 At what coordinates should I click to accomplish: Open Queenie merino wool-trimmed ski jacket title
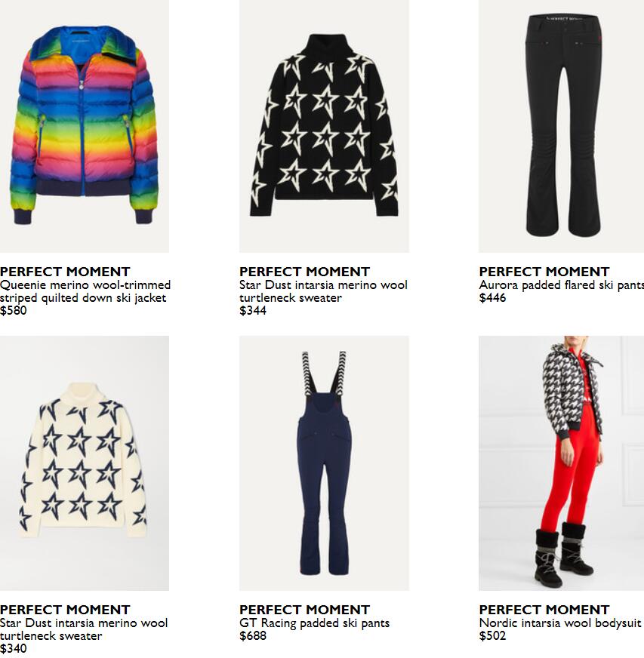click(x=85, y=291)
